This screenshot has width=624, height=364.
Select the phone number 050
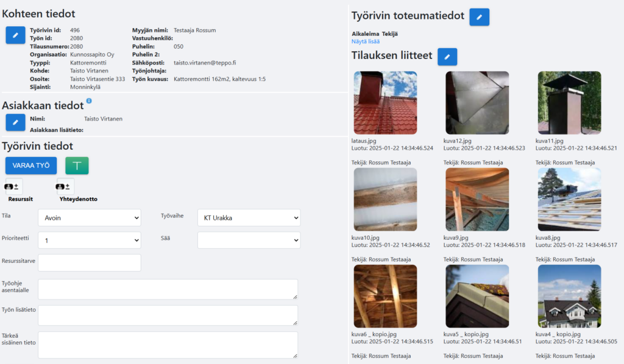pos(179,46)
